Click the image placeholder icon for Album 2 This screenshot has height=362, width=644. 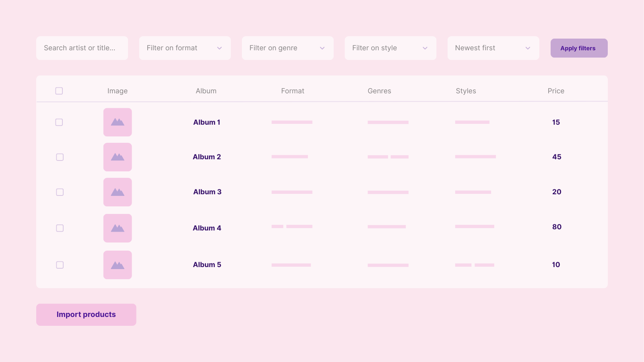(118, 157)
